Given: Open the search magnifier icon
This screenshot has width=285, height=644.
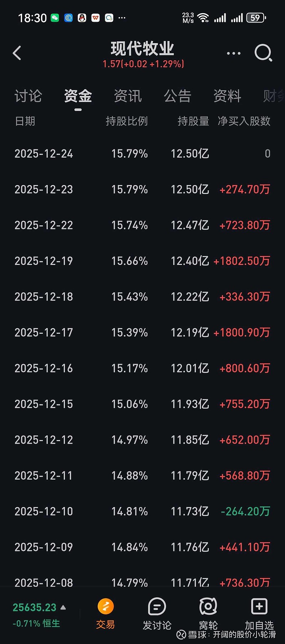Looking at the screenshot, I should coord(263,53).
